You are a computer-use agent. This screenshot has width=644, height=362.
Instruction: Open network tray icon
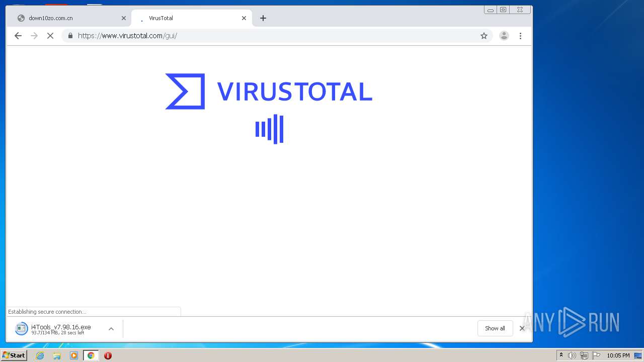pos(584,355)
